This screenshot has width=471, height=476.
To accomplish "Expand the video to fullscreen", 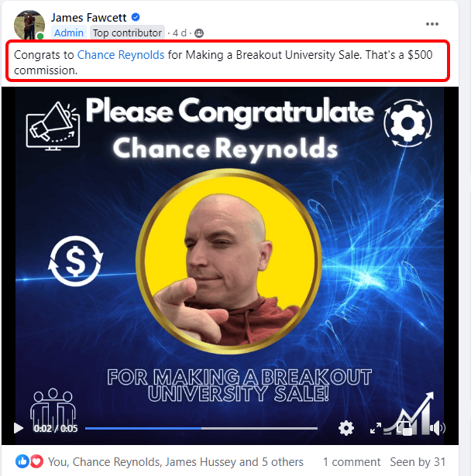I will [376, 428].
